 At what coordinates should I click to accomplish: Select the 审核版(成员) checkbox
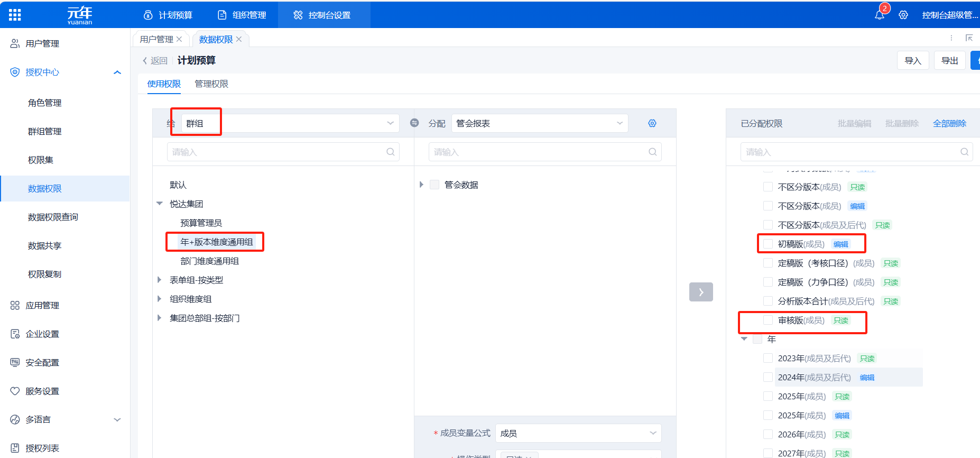coord(768,320)
